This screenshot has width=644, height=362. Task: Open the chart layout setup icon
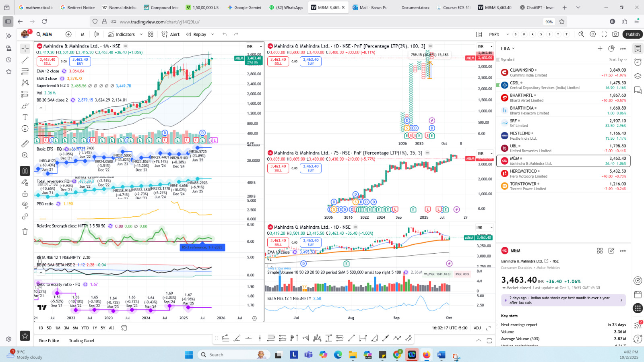[479, 34]
